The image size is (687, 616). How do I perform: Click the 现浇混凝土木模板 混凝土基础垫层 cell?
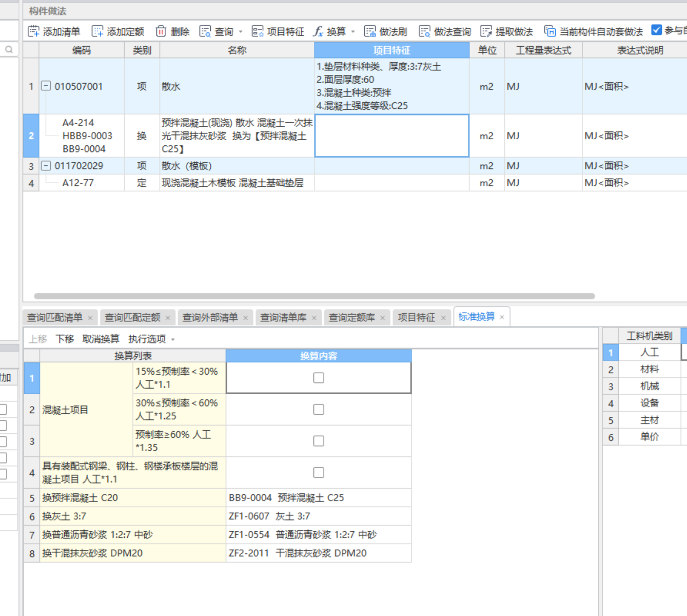pos(237,183)
